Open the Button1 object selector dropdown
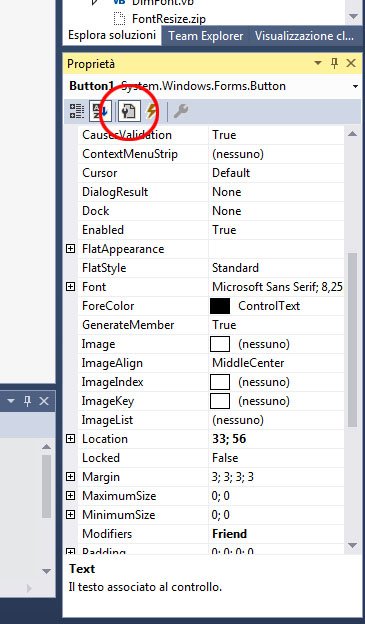This screenshot has width=365, height=624. (x=355, y=86)
